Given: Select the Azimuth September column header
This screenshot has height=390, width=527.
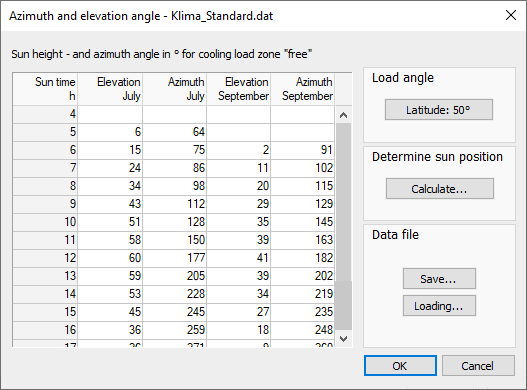Looking at the screenshot, I should (302, 89).
